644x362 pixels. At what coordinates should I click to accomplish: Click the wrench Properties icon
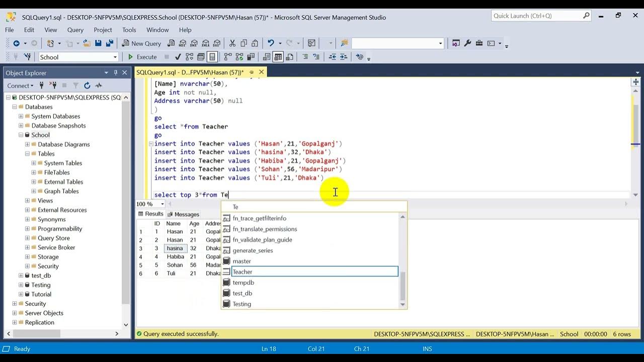pos(467,43)
